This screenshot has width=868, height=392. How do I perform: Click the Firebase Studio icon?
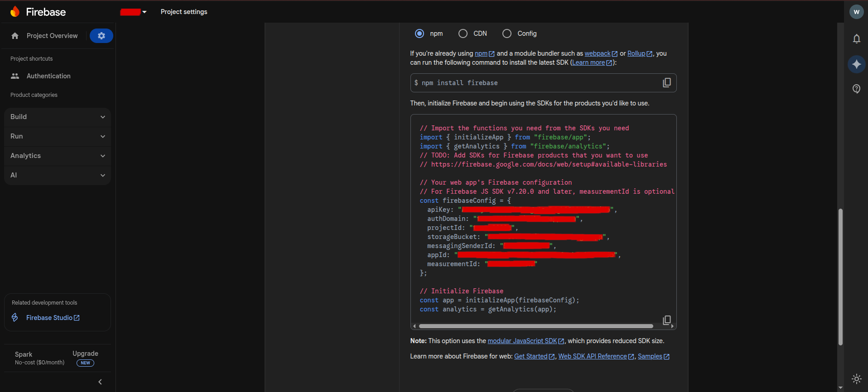pos(15,318)
